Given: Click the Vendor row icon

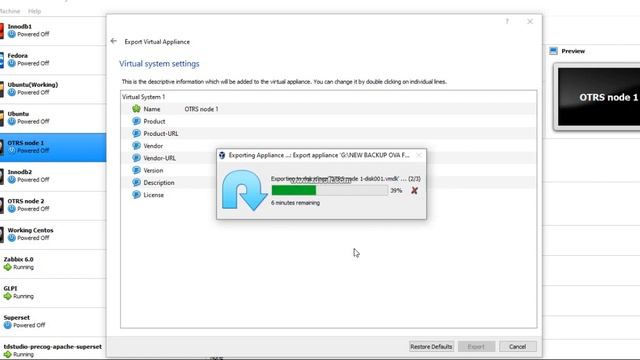Looking at the screenshot, I should (x=136, y=146).
